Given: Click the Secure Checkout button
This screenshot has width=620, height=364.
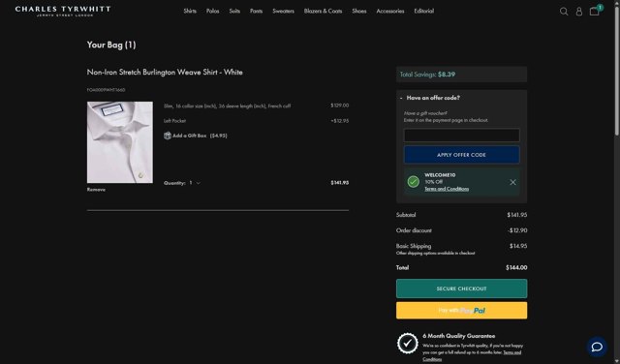Looking at the screenshot, I should point(461,288).
